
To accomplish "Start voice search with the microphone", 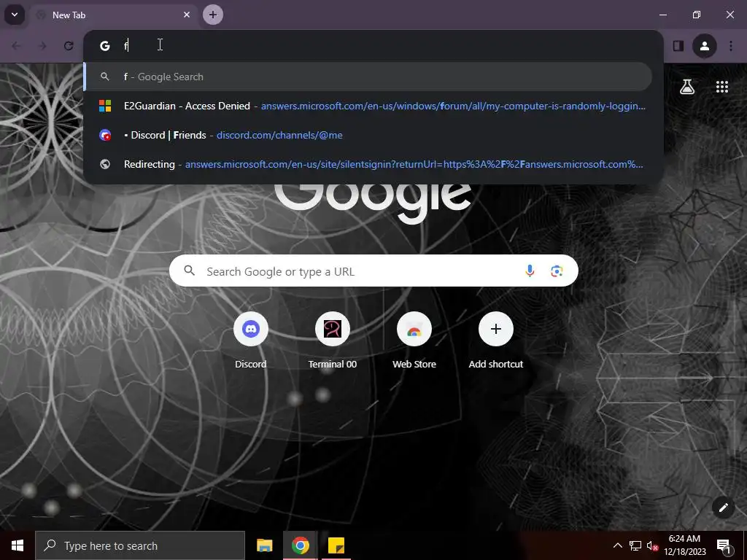I will 530,271.
